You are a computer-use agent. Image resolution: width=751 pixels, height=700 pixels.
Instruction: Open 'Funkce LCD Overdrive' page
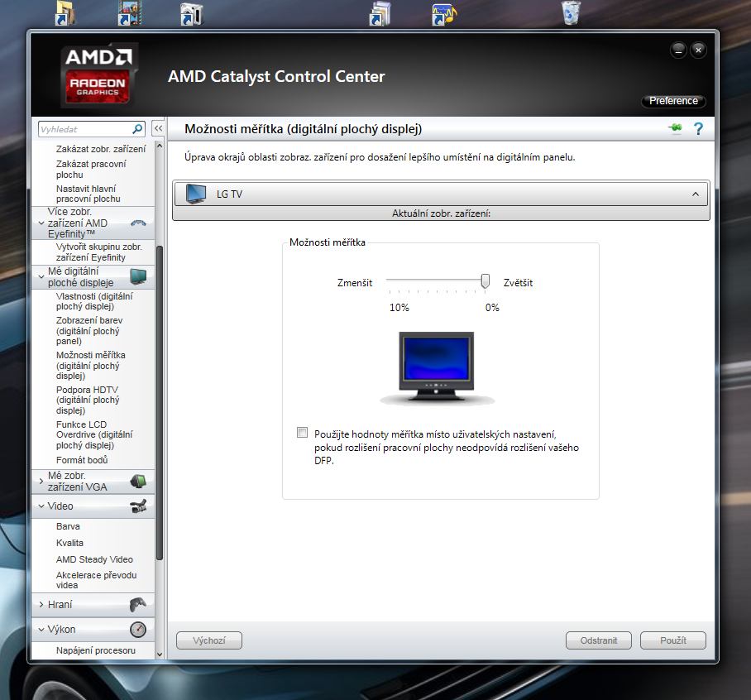point(94,434)
